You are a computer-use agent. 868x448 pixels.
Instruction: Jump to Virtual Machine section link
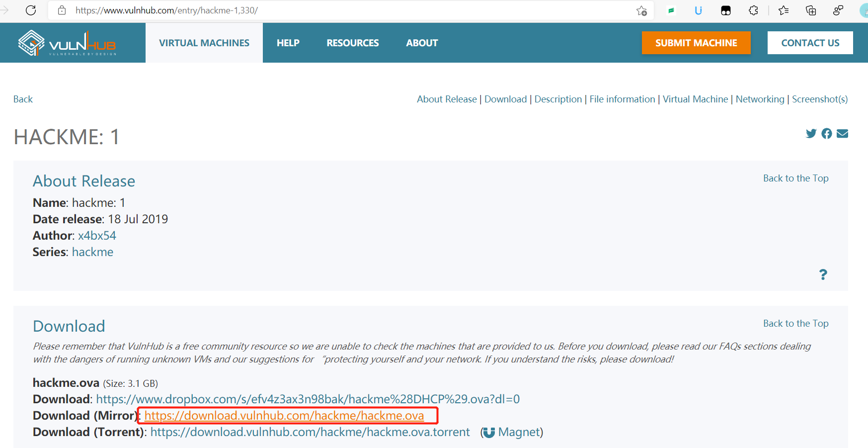point(695,99)
